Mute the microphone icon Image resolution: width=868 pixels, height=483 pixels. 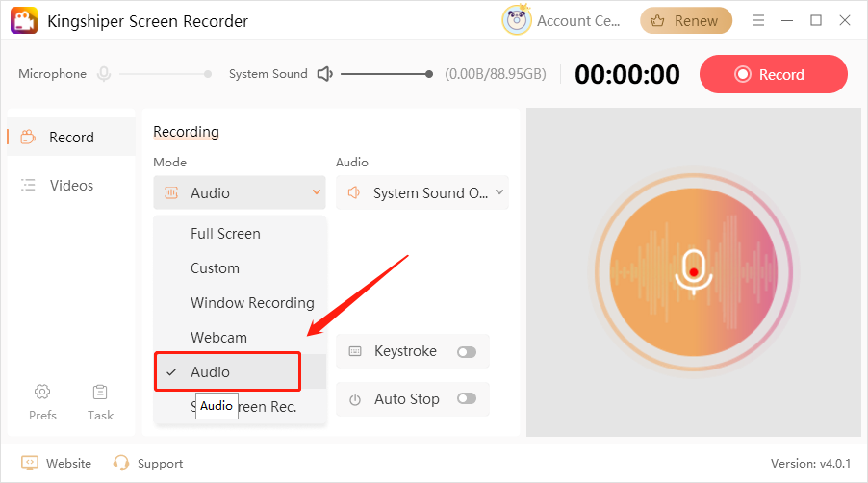[104, 73]
